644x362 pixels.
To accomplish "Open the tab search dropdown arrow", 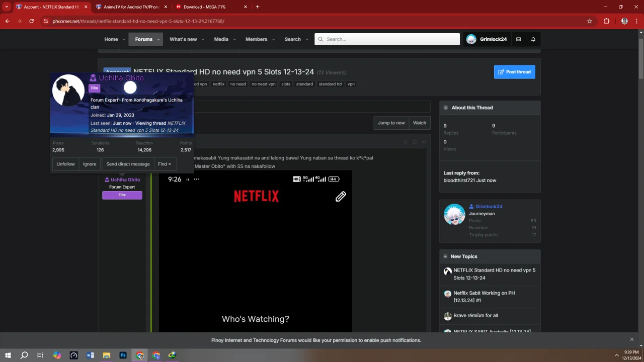I will (7, 7).
